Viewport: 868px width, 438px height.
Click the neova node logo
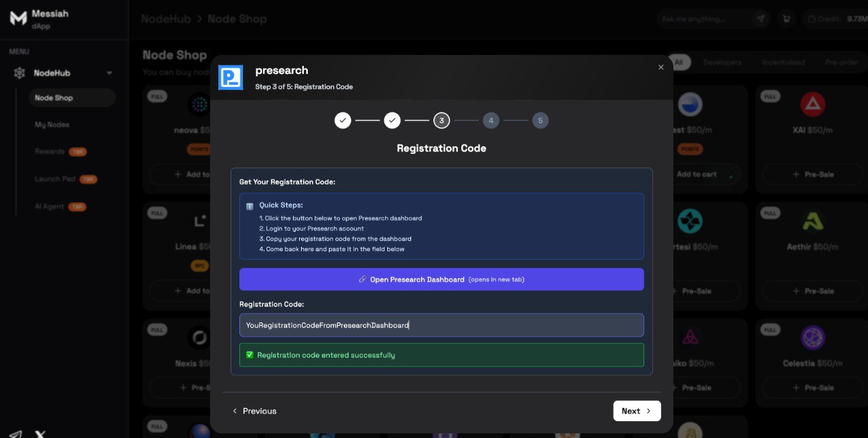[199, 104]
